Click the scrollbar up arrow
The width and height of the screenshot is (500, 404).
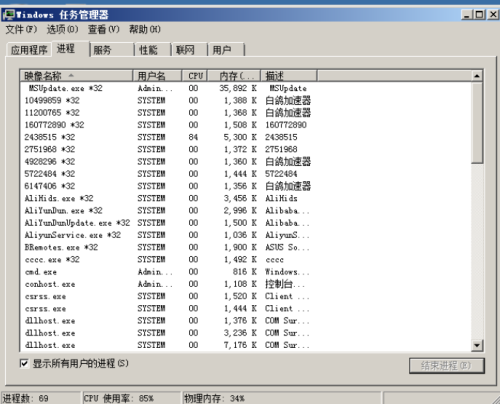coord(477,76)
